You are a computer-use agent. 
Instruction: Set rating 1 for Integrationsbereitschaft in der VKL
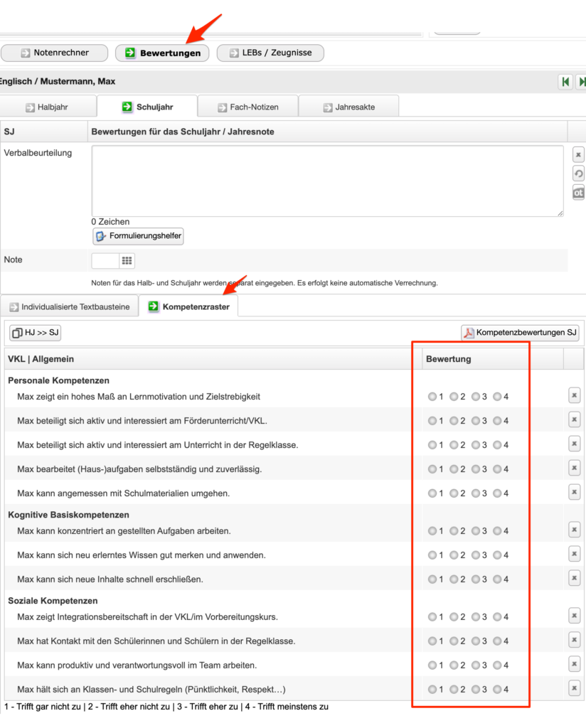point(432,617)
